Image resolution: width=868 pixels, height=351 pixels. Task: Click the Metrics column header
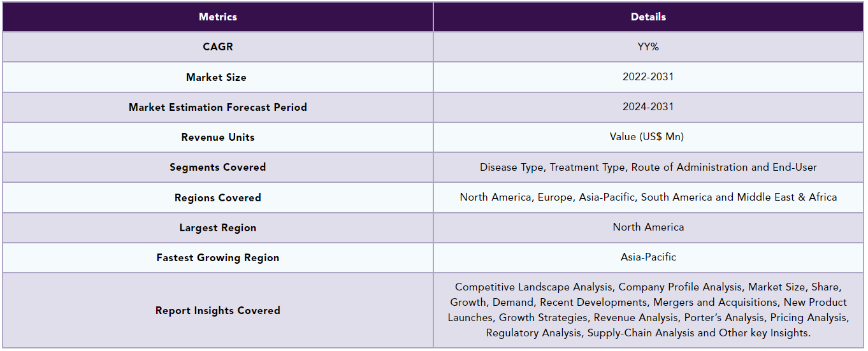[x=218, y=17]
